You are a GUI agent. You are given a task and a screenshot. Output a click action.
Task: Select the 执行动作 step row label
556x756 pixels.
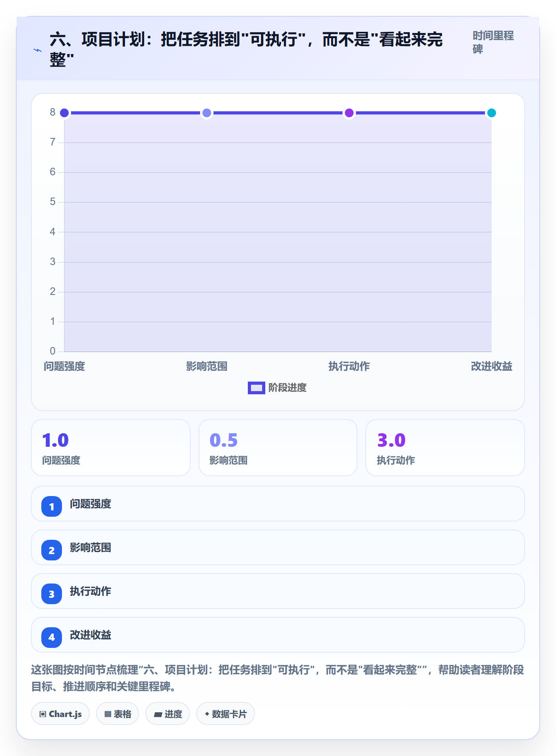(x=91, y=591)
